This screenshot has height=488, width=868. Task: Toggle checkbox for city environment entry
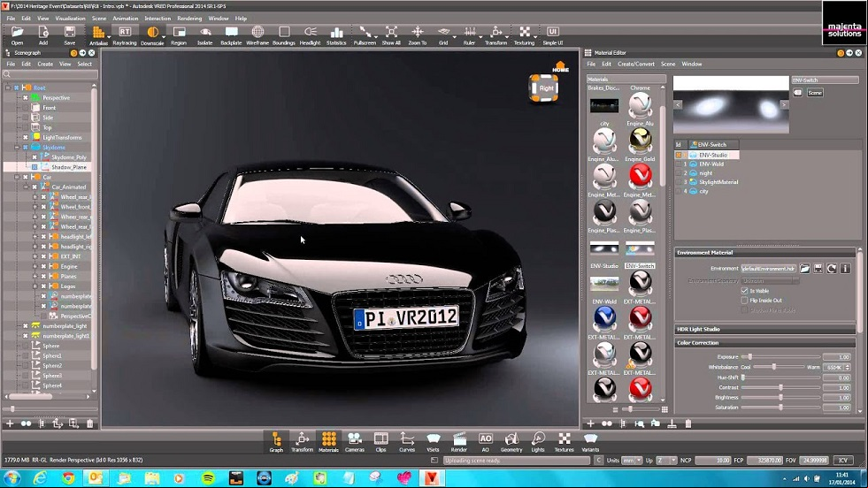(x=679, y=192)
